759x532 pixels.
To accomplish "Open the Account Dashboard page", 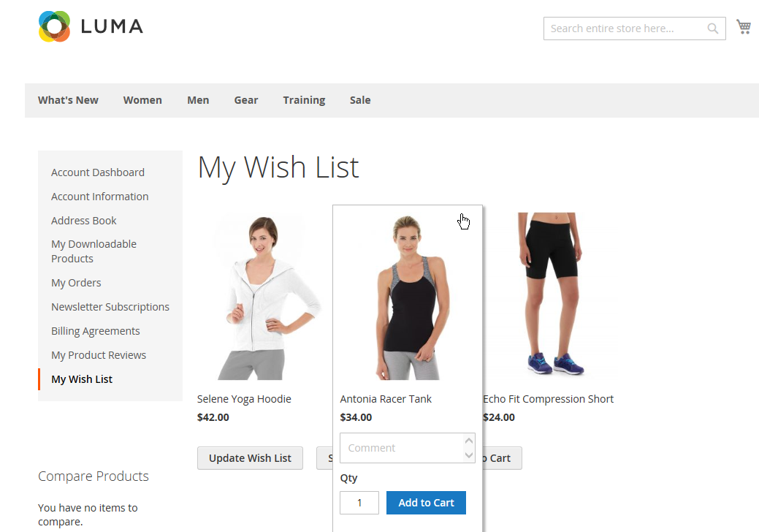I will tap(97, 172).
